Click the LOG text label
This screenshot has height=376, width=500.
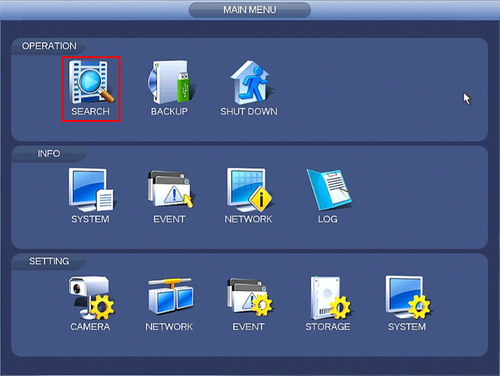point(328,219)
